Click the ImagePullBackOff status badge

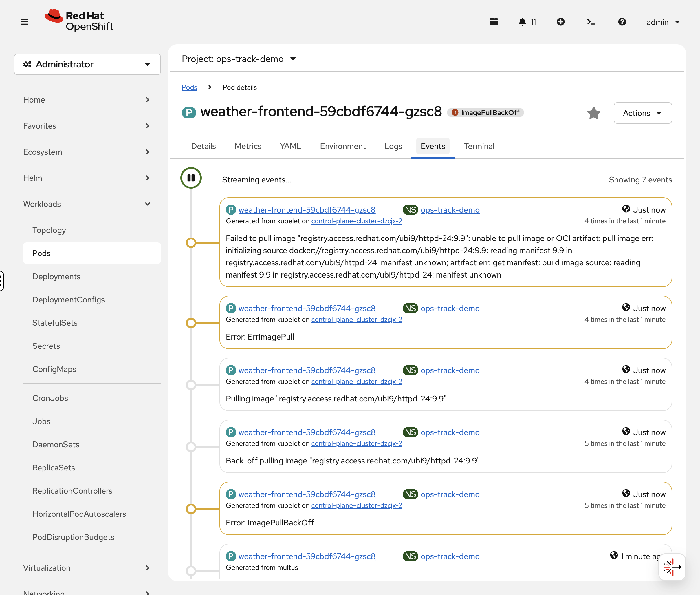click(485, 112)
